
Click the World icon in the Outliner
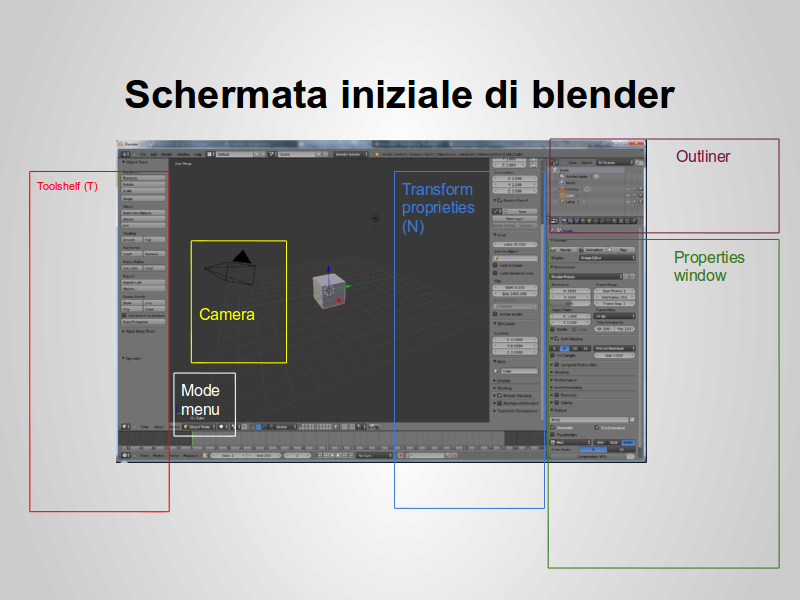[562, 183]
